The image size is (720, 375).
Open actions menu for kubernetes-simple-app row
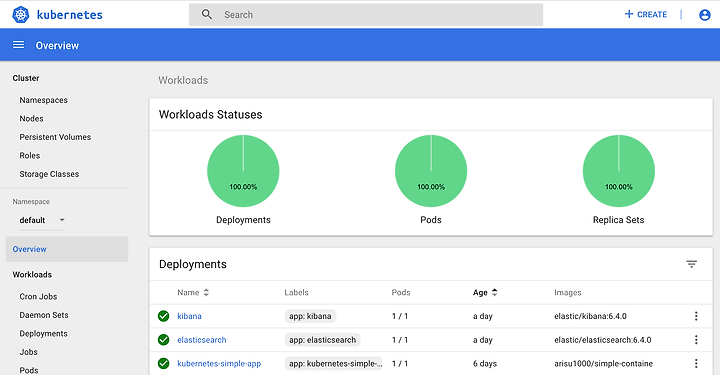click(x=696, y=364)
